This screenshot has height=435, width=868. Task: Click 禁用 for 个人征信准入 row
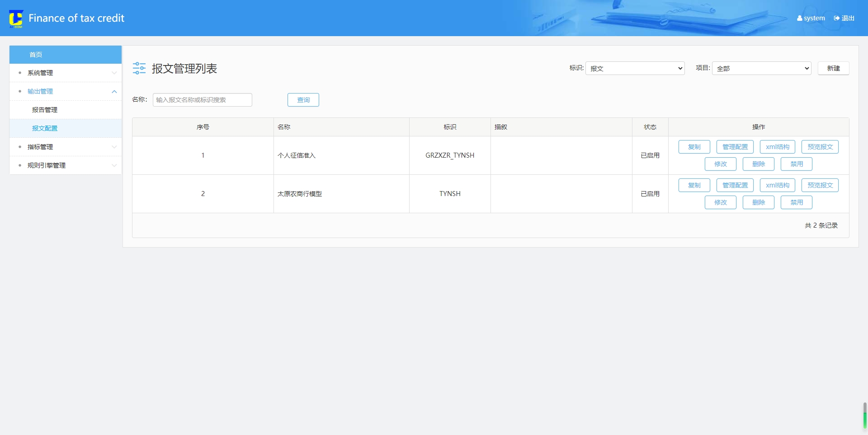coord(797,164)
